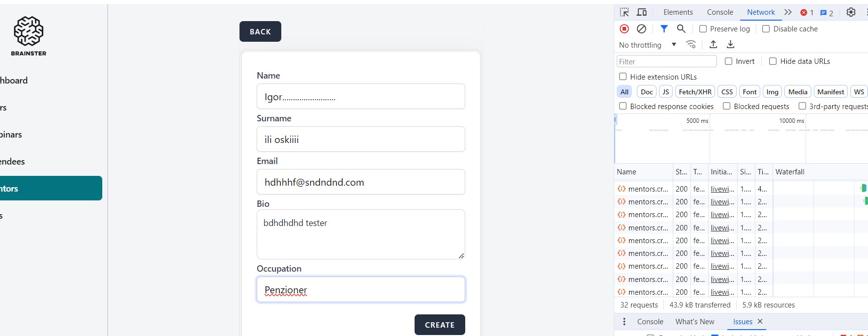Enable the Preserve log checkbox
The width and height of the screenshot is (868, 336).
point(703,29)
